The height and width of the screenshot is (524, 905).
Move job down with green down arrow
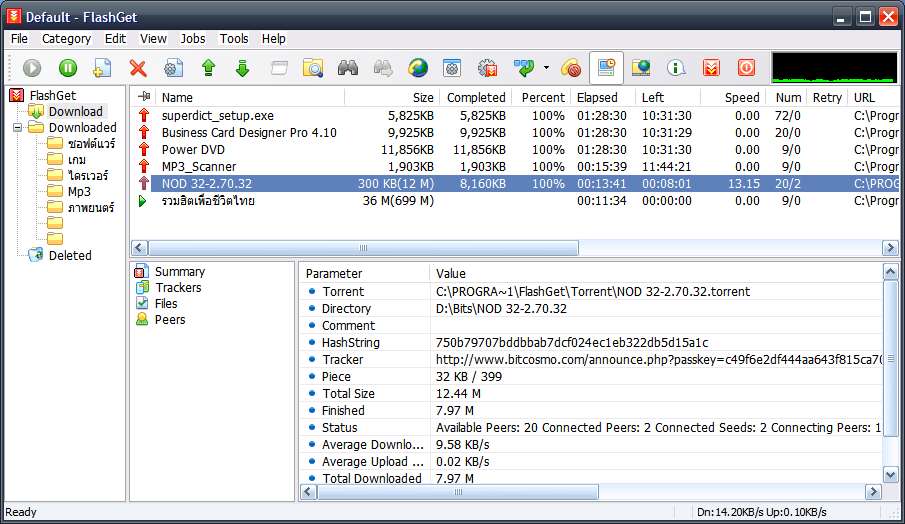(242, 68)
